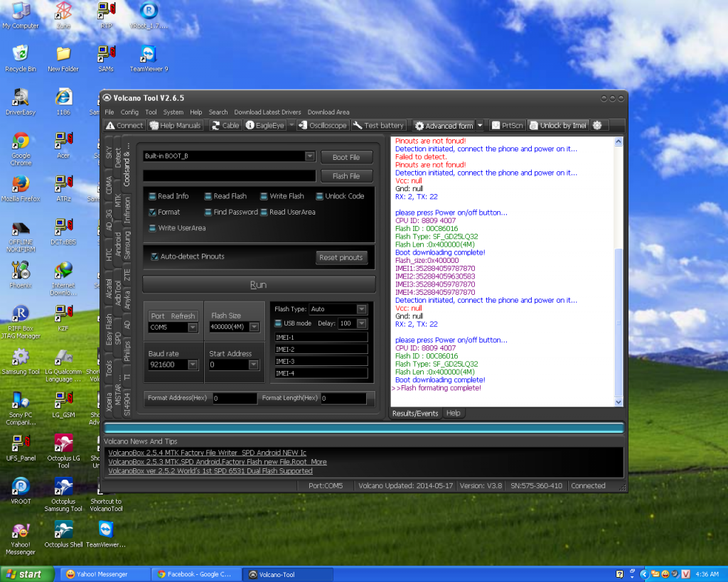This screenshot has width=728, height=582.
Task: Click the Connect toolbar button
Action: point(124,125)
